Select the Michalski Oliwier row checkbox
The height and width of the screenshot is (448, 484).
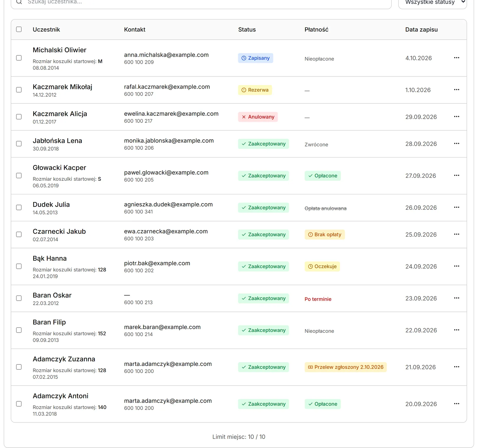click(19, 58)
